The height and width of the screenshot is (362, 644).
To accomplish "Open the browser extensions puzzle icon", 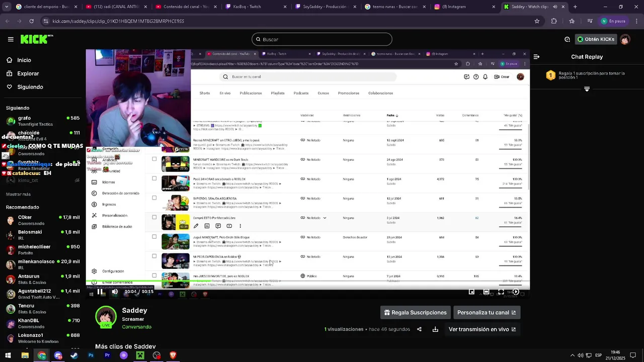I will tap(554, 21).
